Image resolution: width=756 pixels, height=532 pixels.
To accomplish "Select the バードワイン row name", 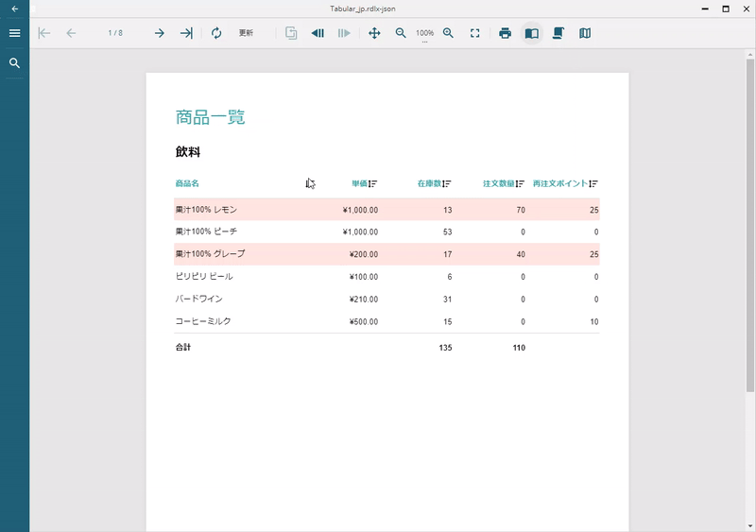I will click(x=198, y=299).
